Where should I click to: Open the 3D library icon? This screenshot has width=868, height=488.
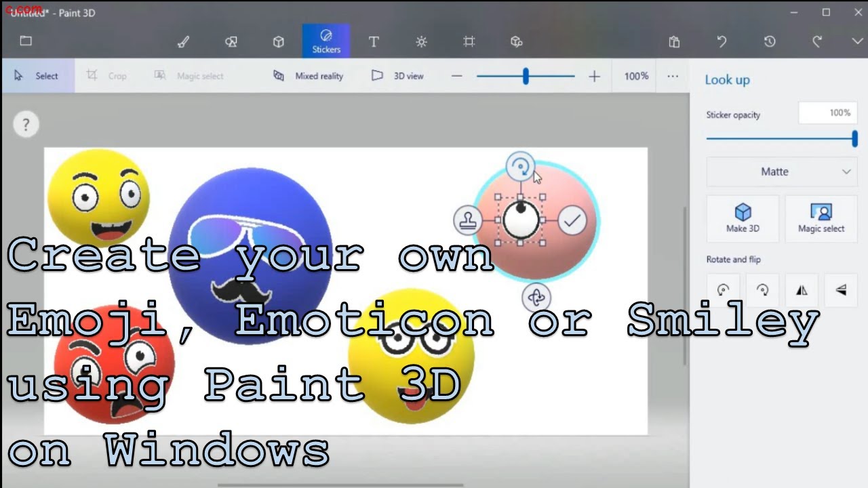click(x=516, y=41)
